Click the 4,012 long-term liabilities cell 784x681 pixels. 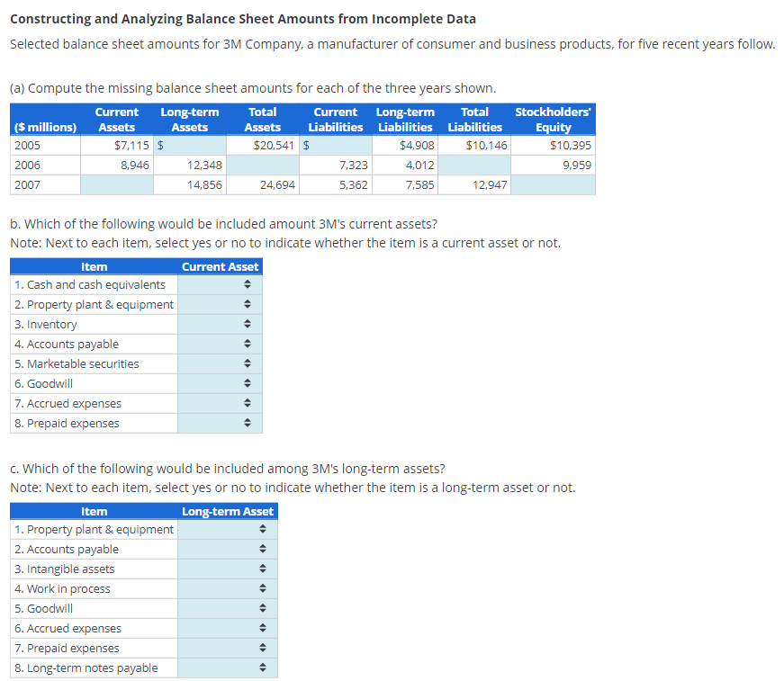pyautogui.click(x=405, y=165)
